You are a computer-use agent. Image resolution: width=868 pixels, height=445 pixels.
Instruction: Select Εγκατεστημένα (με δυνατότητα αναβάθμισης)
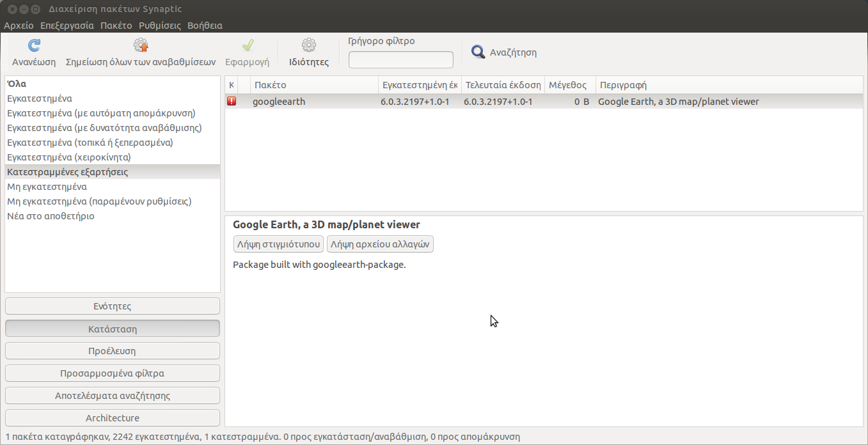click(113, 128)
